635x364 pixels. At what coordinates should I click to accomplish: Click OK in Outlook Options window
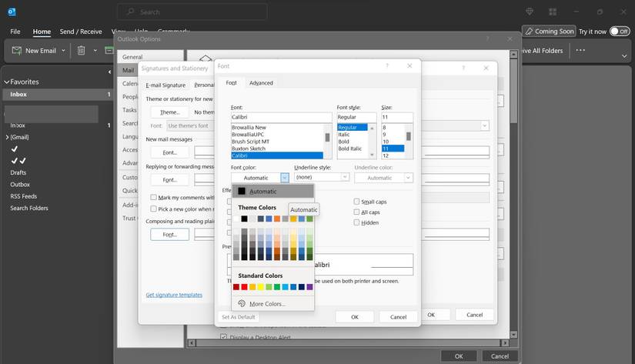[459, 356]
